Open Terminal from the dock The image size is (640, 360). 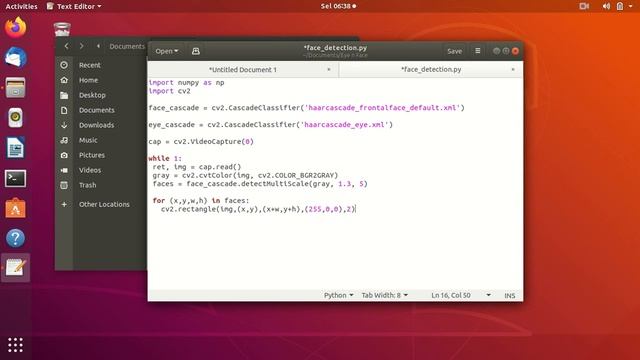pos(16,178)
